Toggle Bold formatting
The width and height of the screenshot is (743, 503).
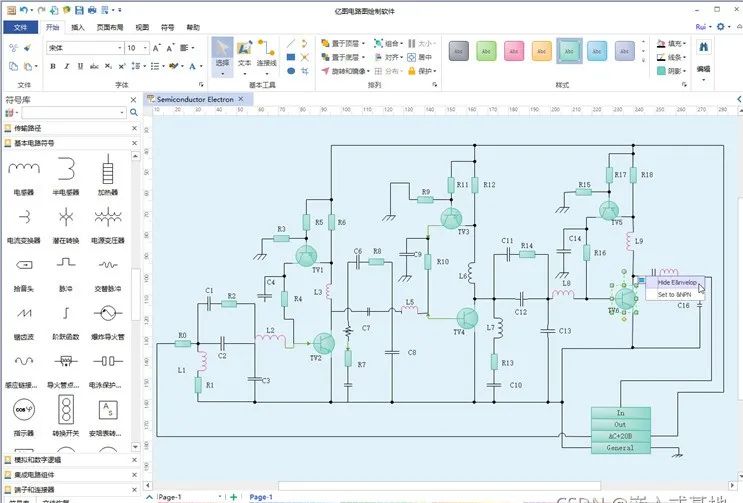pyautogui.click(x=53, y=66)
